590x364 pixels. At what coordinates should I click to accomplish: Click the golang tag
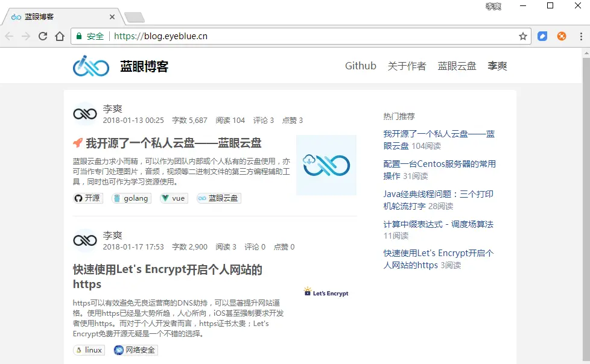pyautogui.click(x=132, y=198)
